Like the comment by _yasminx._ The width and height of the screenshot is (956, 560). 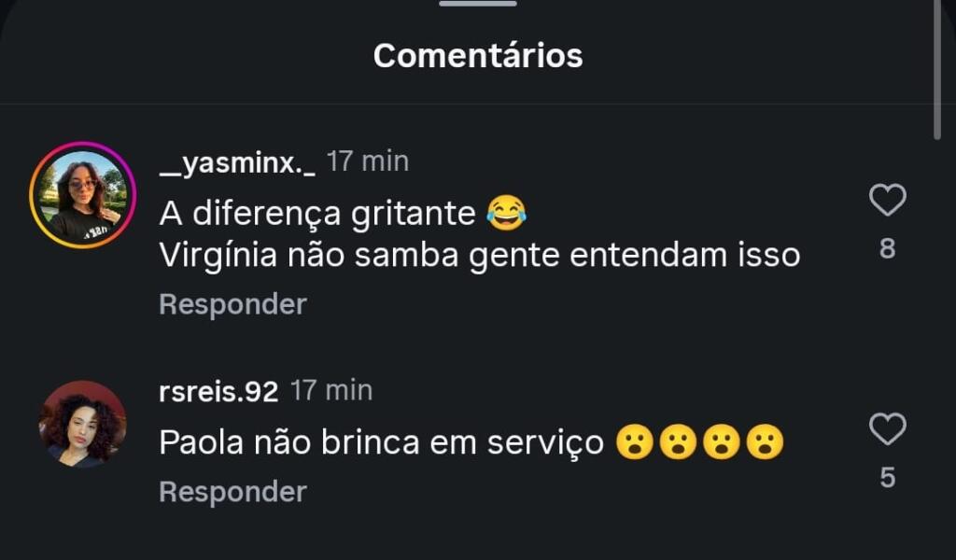887,201
